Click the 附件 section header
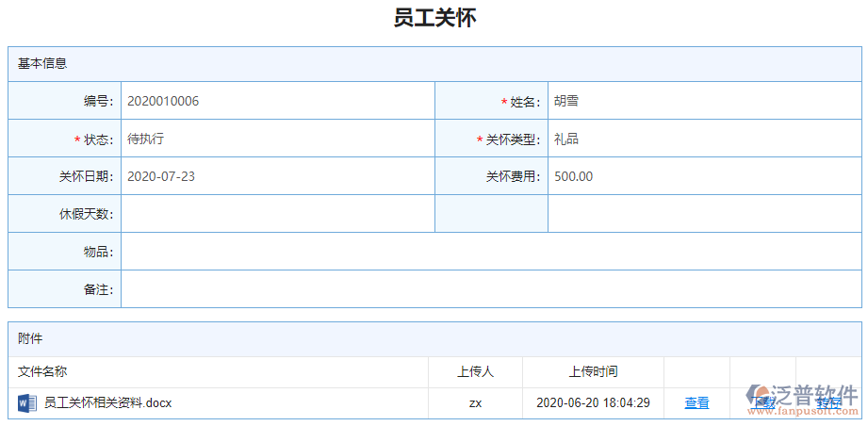 click(x=30, y=338)
